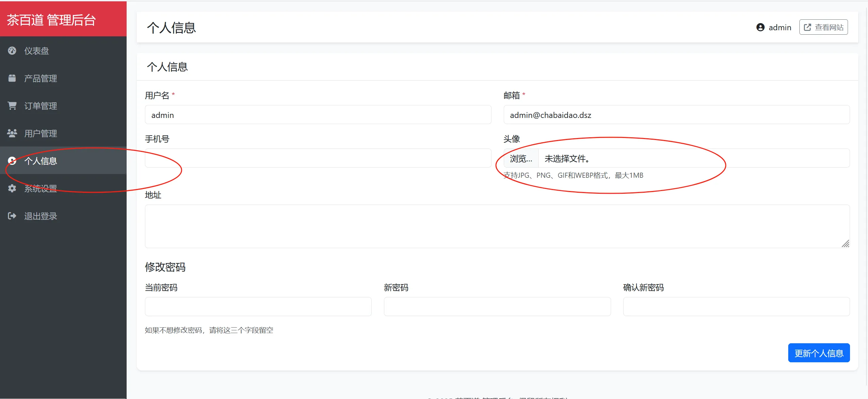Click the external link icon in 查看网站
This screenshot has width=868, height=399.
808,28
